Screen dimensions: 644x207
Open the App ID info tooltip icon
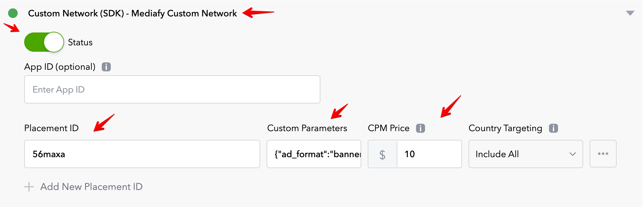tap(106, 67)
